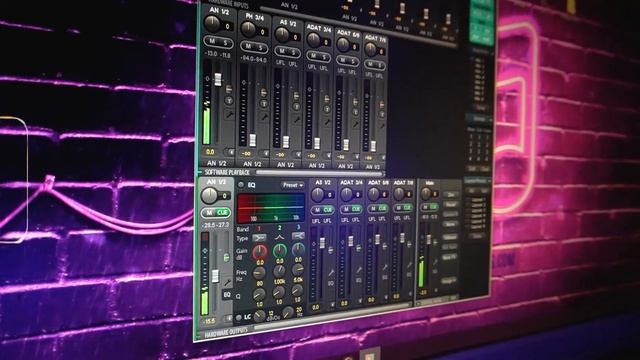Image resolution: width=640 pixels, height=360 pixels.
Task: Collapse the PH 3/4 strip with its arrow
Action: [x=265, y=153]
